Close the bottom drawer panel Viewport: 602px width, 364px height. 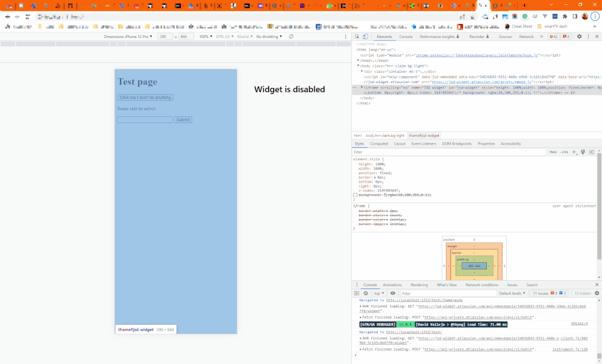597,285
